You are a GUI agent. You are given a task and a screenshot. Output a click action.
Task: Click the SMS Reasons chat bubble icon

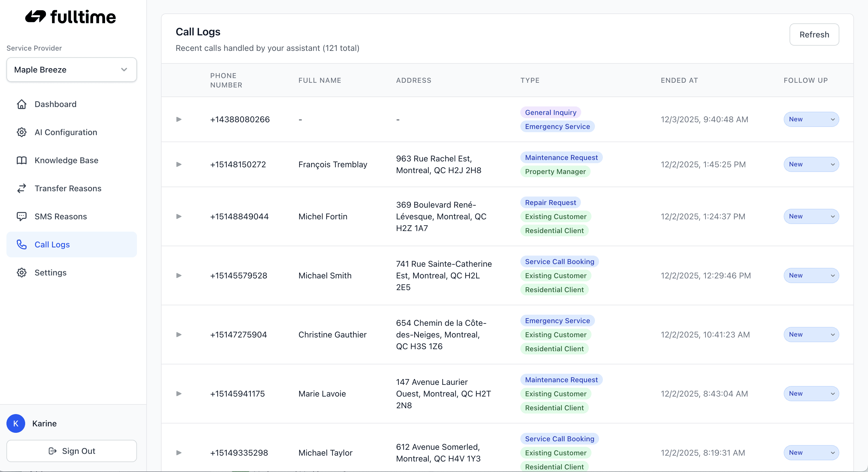[x=22, y=216]
